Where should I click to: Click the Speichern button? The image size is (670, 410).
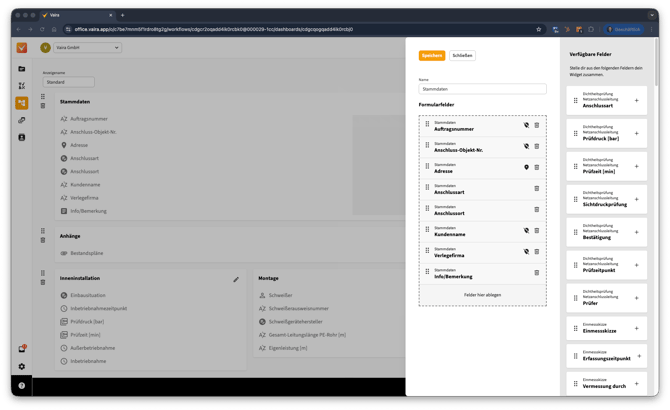pyautogui.click(x=431, y=56)
